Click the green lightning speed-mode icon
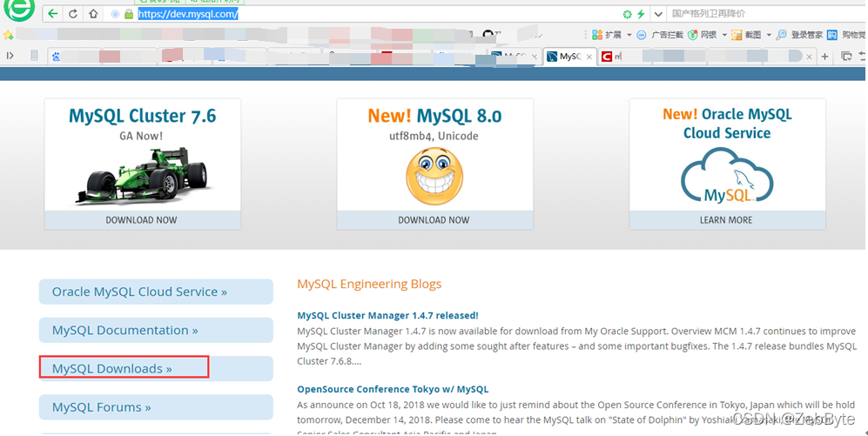 [x=641, y=15]
